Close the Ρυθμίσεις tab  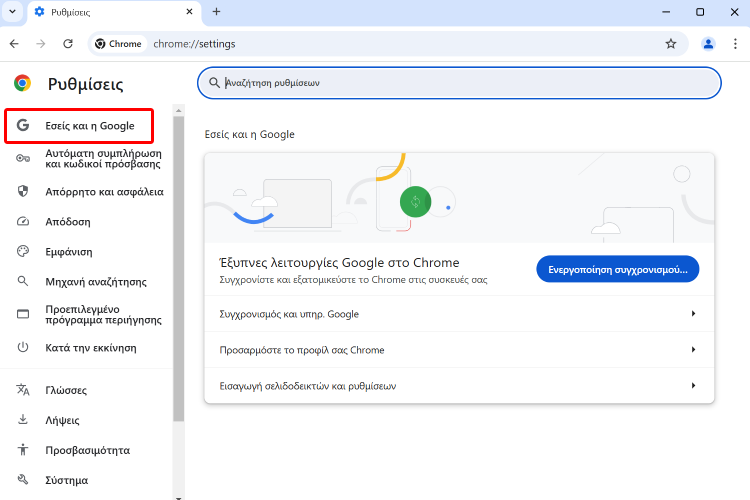[189, 12]
